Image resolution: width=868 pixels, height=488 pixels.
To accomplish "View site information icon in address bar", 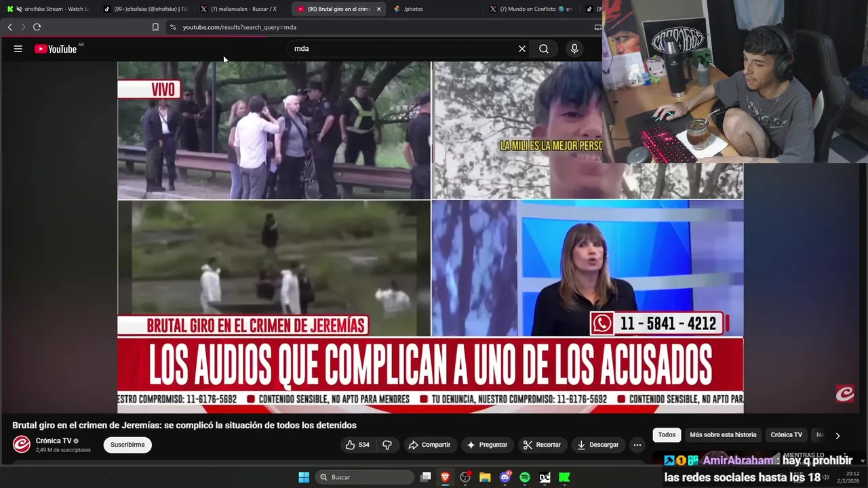I will click(x=173, y=27).
